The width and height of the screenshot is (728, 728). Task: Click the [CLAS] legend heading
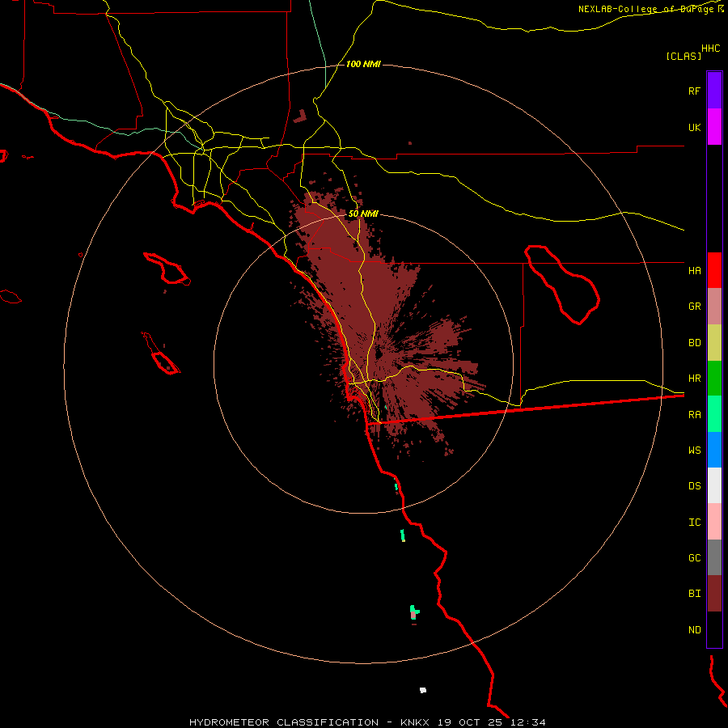coord(684,56)
